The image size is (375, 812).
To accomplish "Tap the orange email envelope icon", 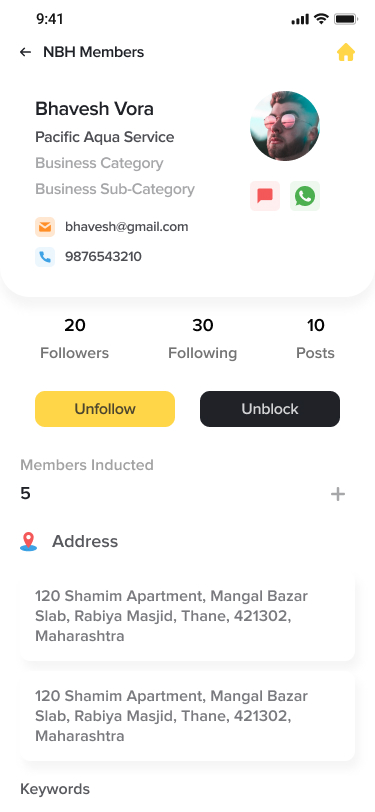I will pos(45,227).
